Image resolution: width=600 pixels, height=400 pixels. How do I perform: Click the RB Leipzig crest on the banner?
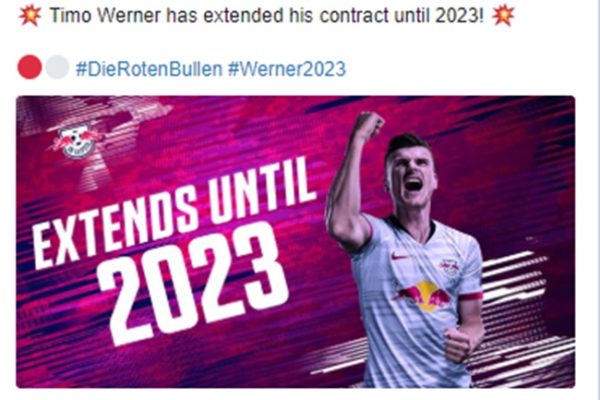77,142
